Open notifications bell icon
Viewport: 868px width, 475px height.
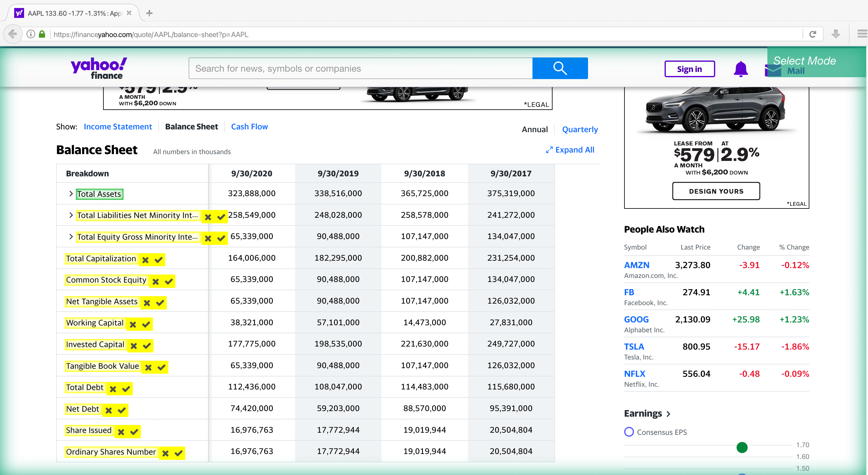pyautogui.click(x=741, y=69)
